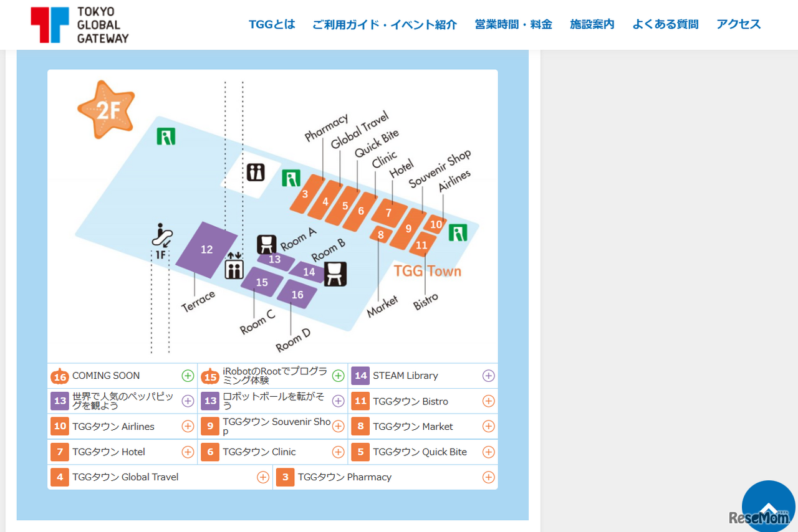The height and width of the screenshot is (532, 798).
Task: Click the TGGタウン Souvenir Shop legend text
Action: 277,427
